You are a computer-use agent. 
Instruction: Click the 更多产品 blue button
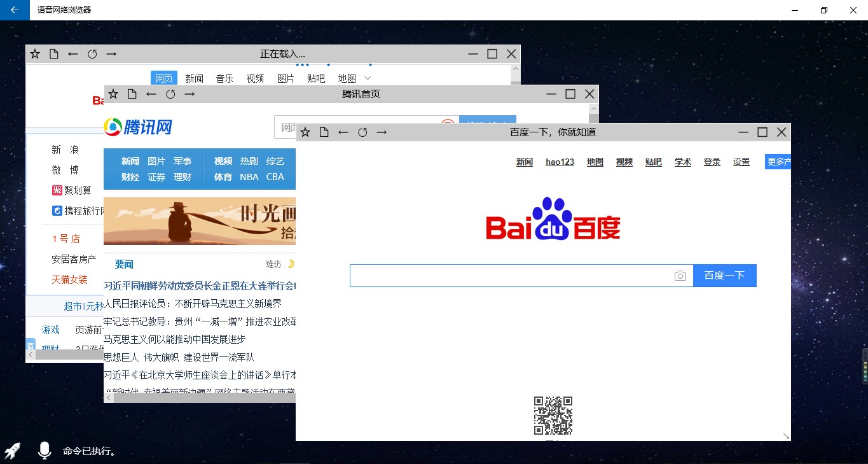(x=778, y=162)
